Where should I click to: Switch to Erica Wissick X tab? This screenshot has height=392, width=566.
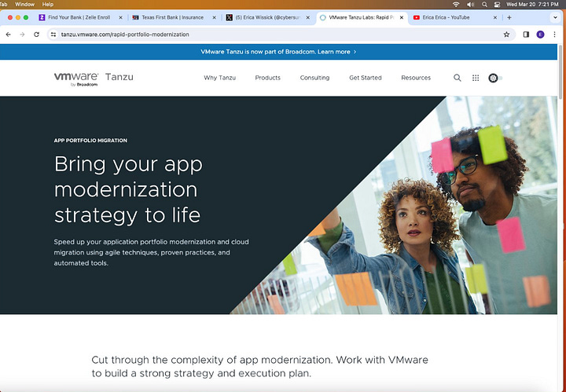[267, 17]
